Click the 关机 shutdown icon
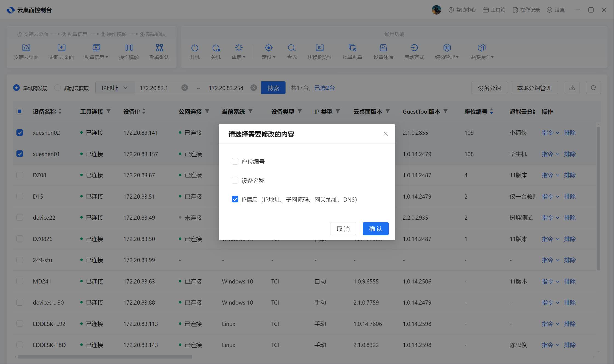614x364 pixels. 216,48
